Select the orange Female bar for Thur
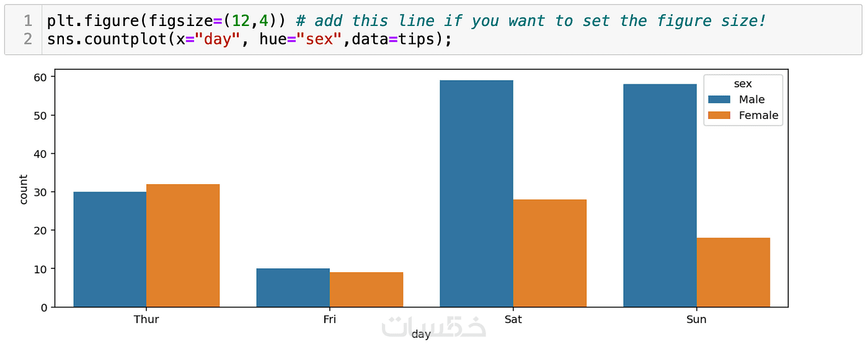 click(183, 245)
